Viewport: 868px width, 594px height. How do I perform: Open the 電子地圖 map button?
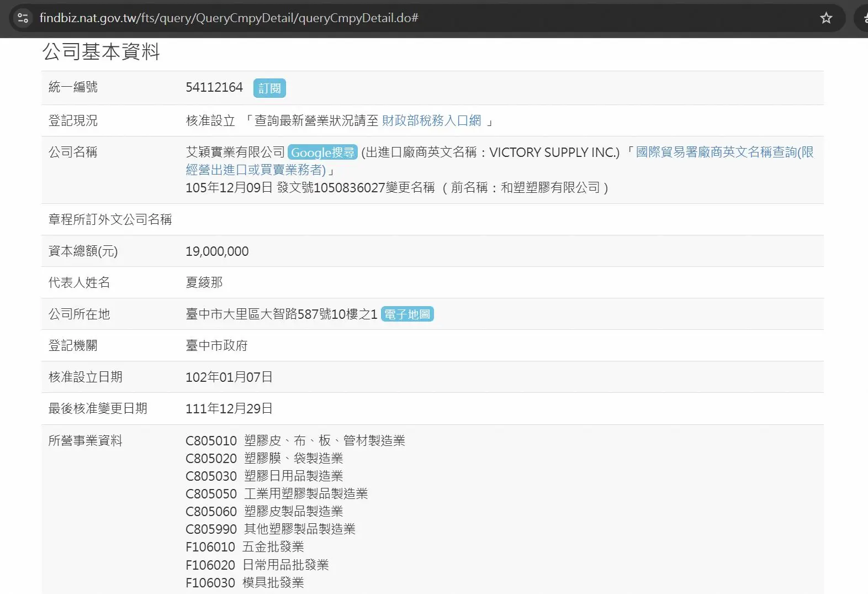click(x=407, y=314)
